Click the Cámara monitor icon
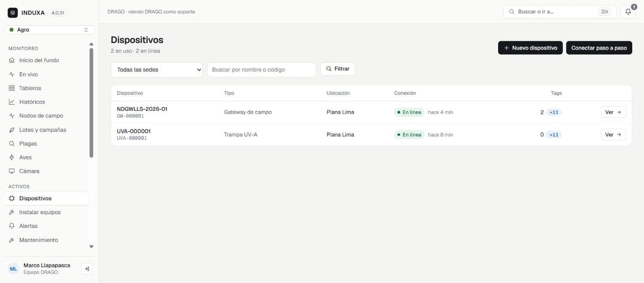644x283 pixels. click(x=12, y=171)
